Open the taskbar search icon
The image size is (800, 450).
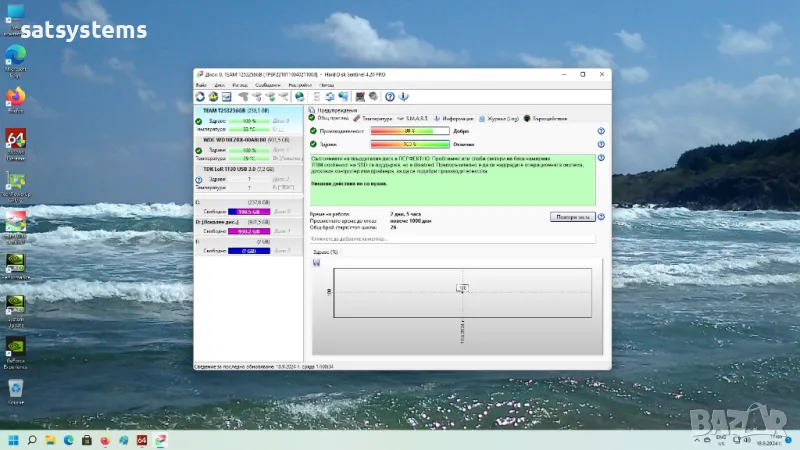33,439
